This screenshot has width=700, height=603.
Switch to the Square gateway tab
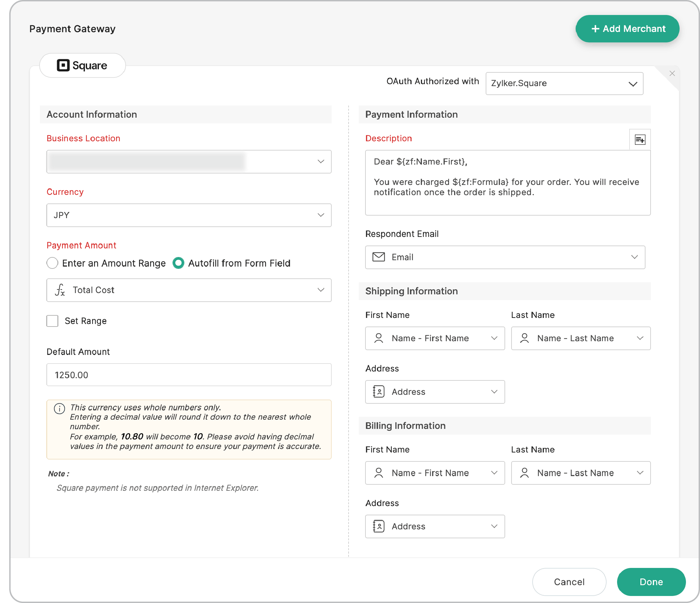click(82, 65)
